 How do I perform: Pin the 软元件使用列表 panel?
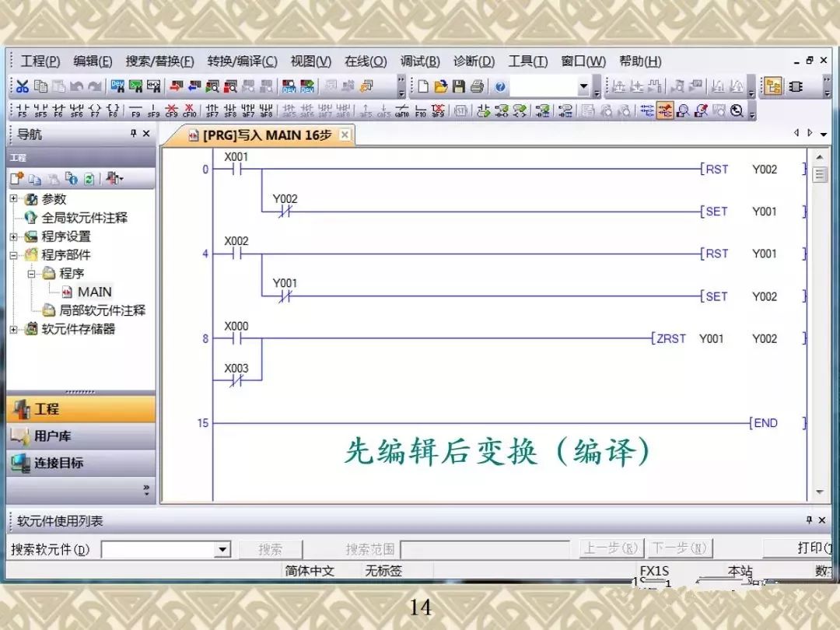809,520
